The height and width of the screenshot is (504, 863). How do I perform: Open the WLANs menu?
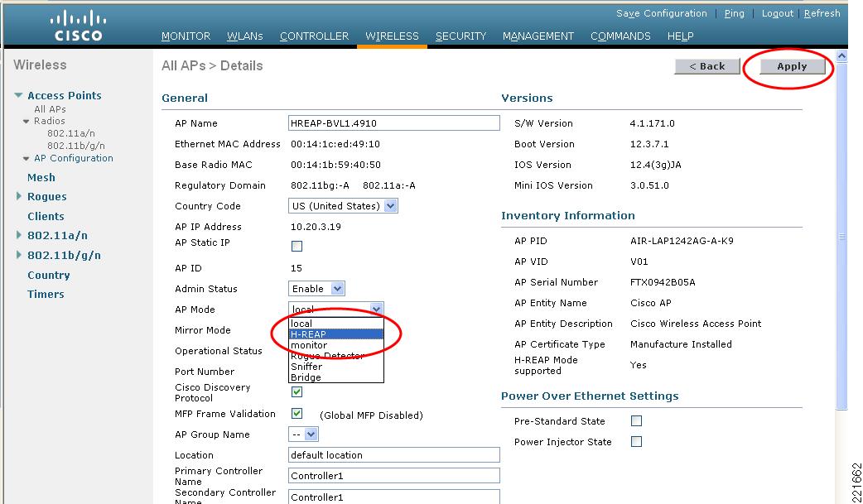point(244,36)
